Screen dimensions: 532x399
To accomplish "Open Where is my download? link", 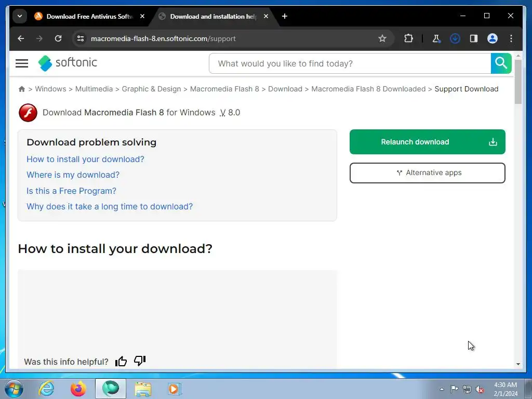I will [x=73, y=175].
